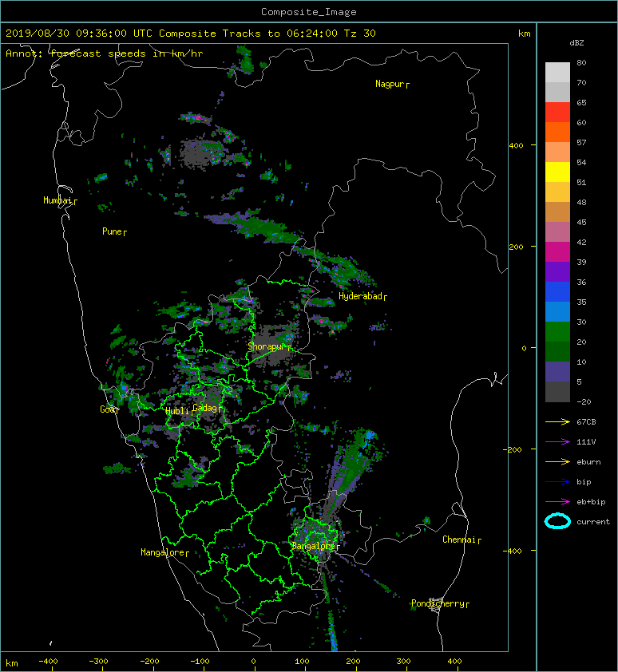
Task: Click the Nagpur city label
Action: 390,84
